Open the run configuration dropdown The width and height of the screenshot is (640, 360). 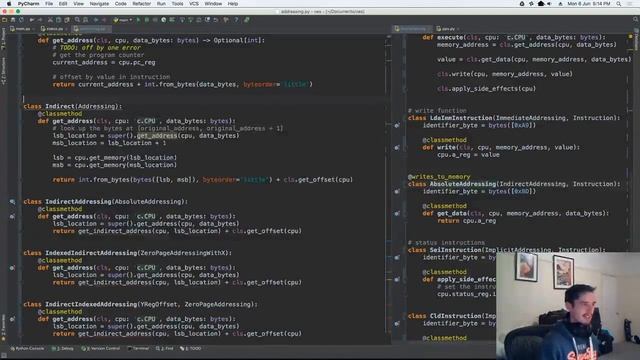[x=123, y=20]
